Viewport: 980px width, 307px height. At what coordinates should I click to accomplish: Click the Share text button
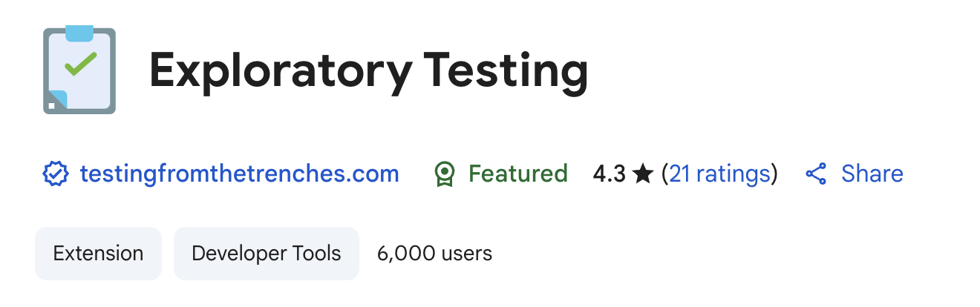click(872, 174)
